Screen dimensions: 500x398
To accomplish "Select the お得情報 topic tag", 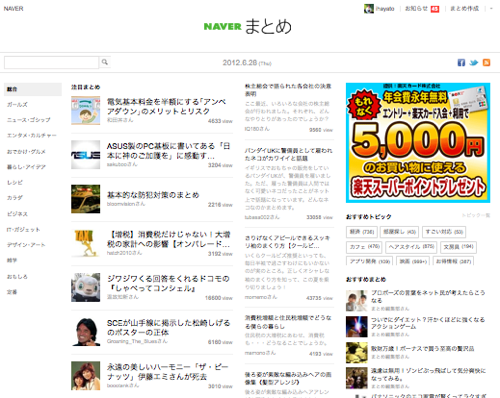I will [453, 261].
